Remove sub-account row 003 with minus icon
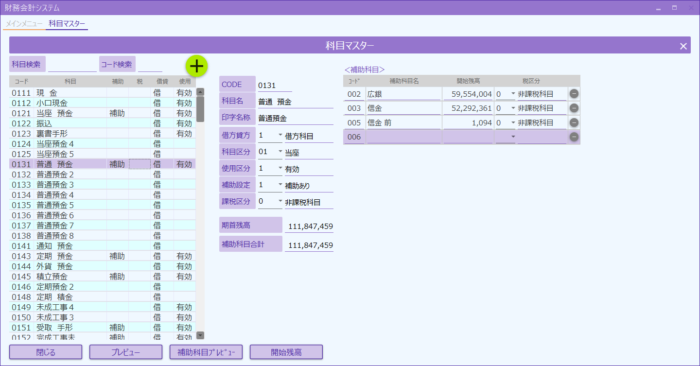This screenshot has width=700, height=366. pos(574,108)
